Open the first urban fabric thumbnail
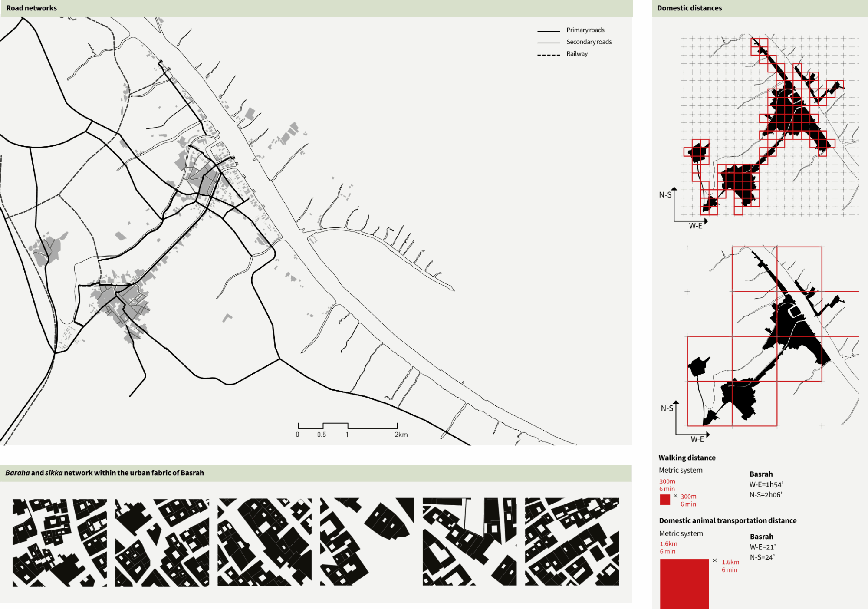 coord(59,543)
